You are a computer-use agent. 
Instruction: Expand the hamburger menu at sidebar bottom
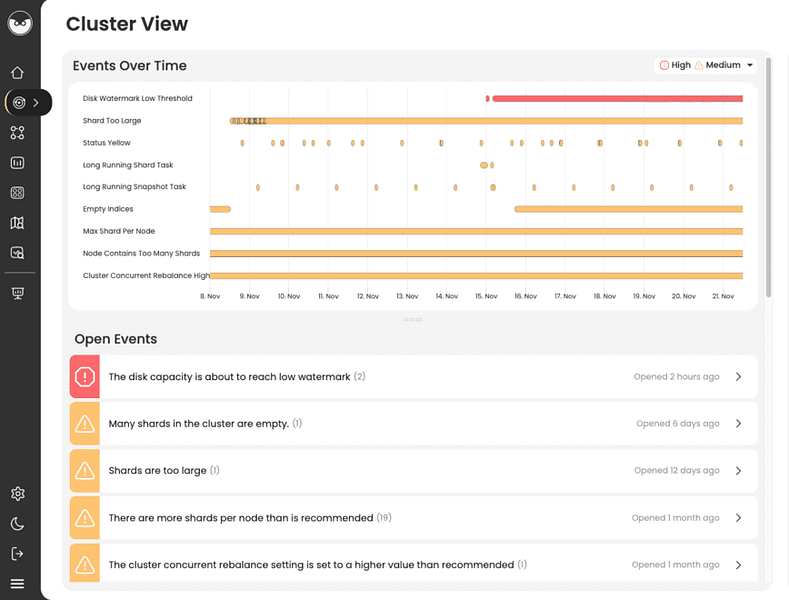coord(18,584)
